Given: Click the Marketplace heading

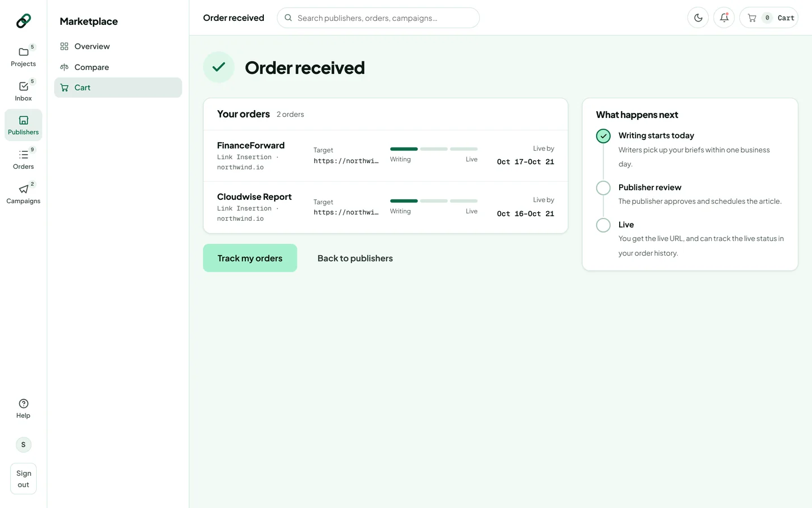Looking at the screenshot, I should tap(89, 21).
